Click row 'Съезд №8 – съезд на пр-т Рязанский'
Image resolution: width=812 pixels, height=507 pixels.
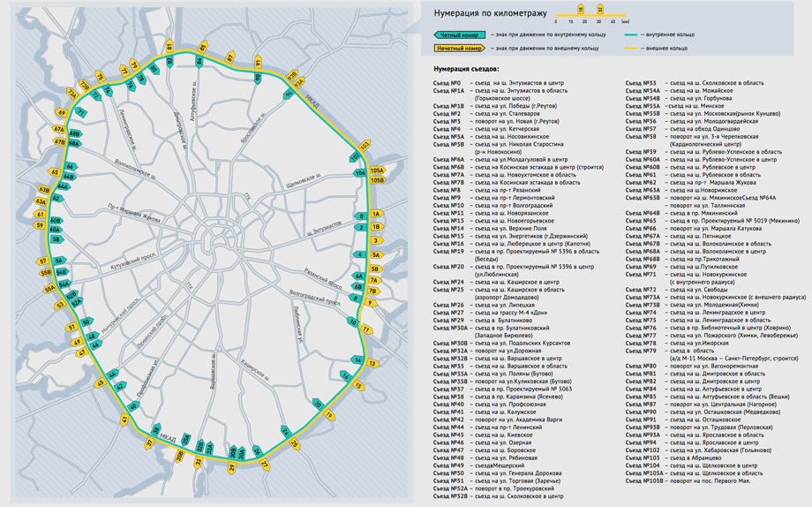(x=487, y=190)
